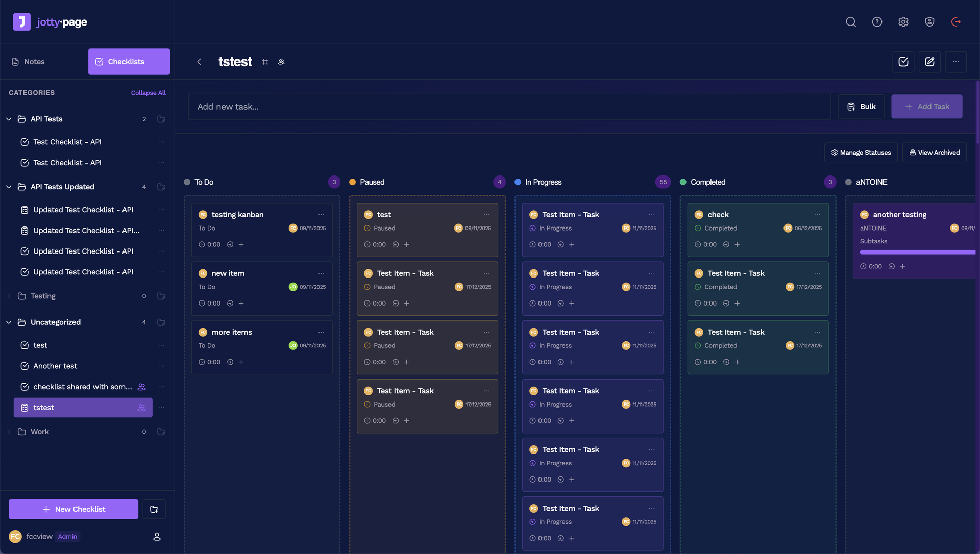Switch to the Checklists tab
980x554 pixels.
point(129,62)
